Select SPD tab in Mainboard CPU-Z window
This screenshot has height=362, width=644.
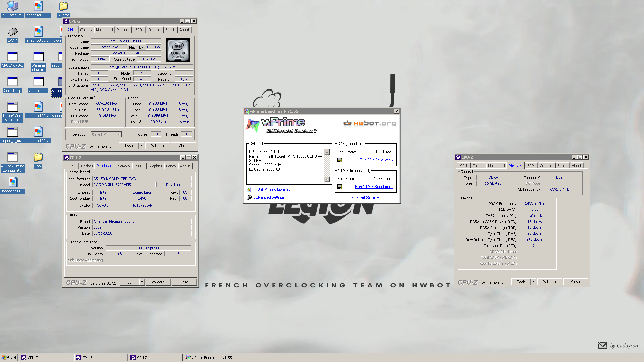click(x=139, y=166)
